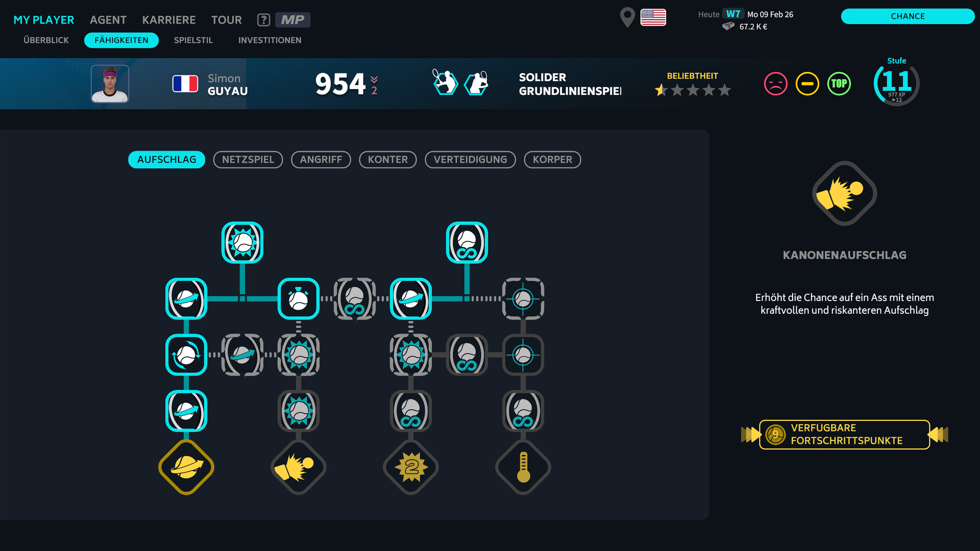Viewport: 980px width, 551px height.
Task: Switch to the Korper skill category
Action: coord(552,160)
